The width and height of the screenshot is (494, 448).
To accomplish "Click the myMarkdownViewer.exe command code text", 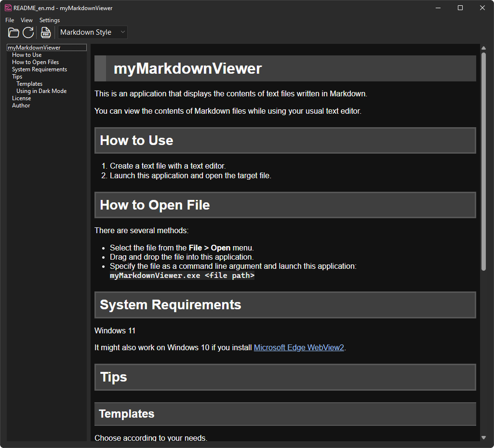I will (x=182, y=276).
